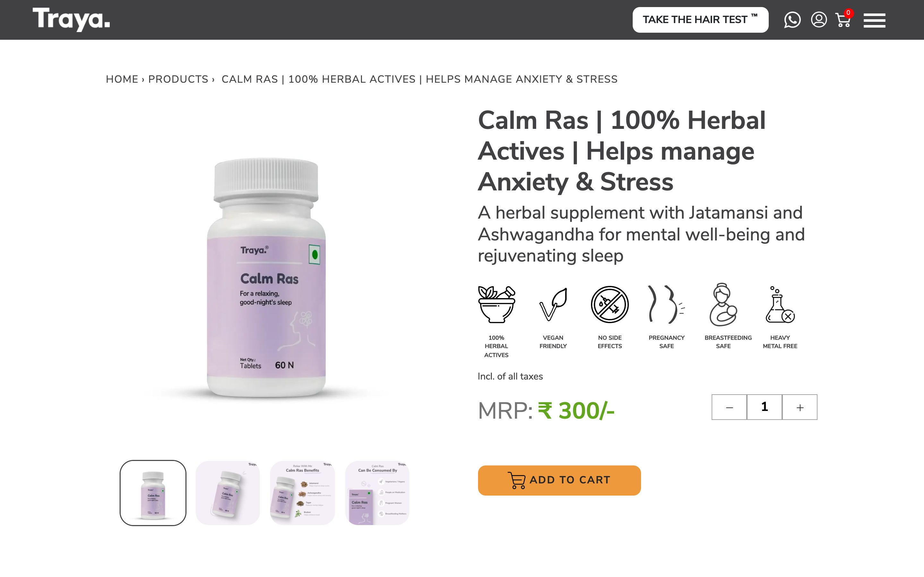Go to Home breadcrumb link
This screenshot has width=924, height=577.
[x=122, y=79]
